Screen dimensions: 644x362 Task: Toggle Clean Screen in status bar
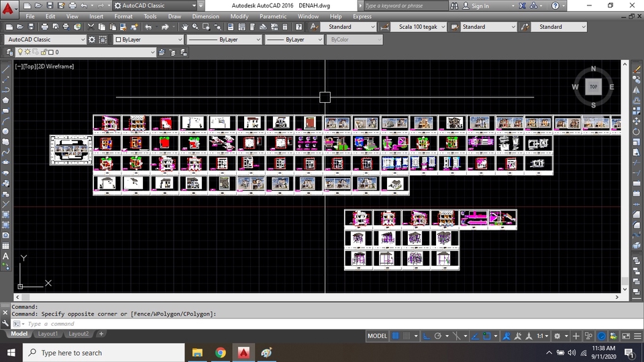626,336
